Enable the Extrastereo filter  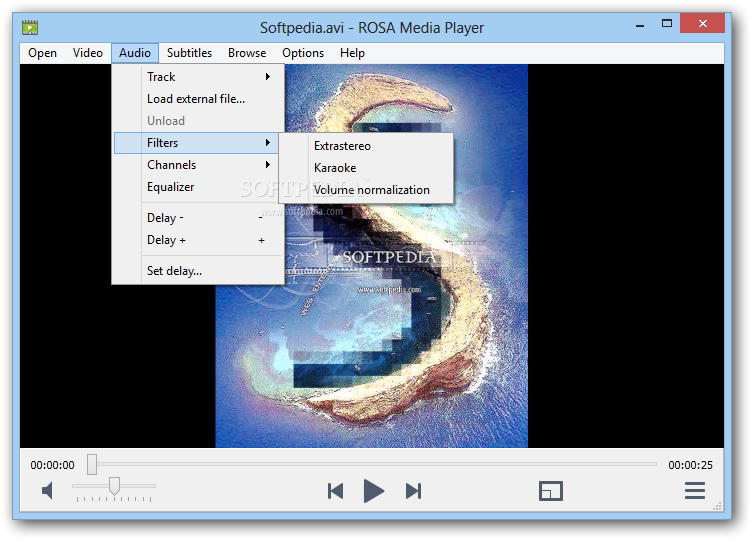coord(366,146)
